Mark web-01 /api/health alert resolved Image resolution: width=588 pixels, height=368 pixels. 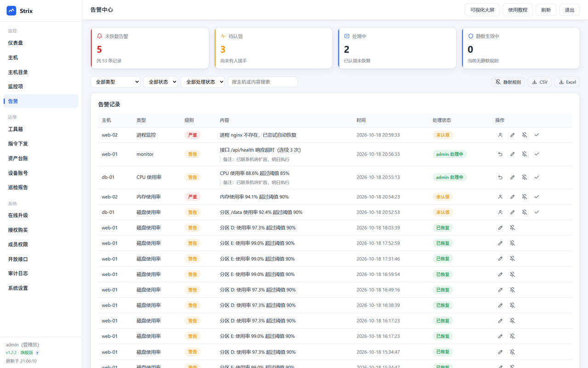[x=537, y=154]
